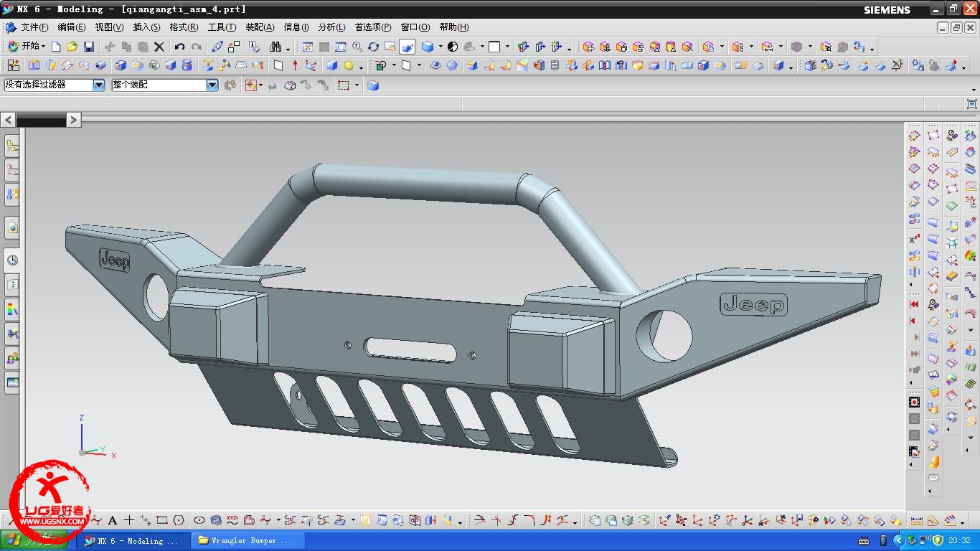The height and width of the screenshot is (551, 980).
Task: Open the 窗口(O) menu
Action: (x=415, y=27)
